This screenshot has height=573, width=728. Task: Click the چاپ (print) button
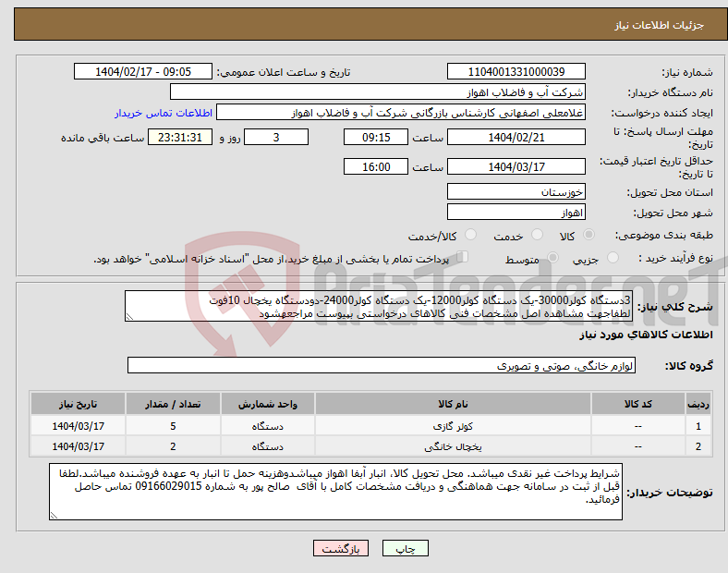(405, 548)
